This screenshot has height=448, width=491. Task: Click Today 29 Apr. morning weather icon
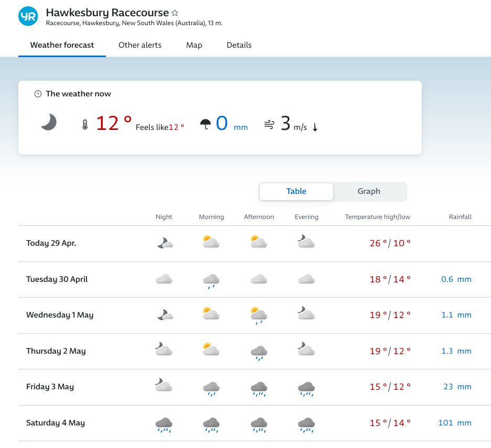click(x=211, y=242)
